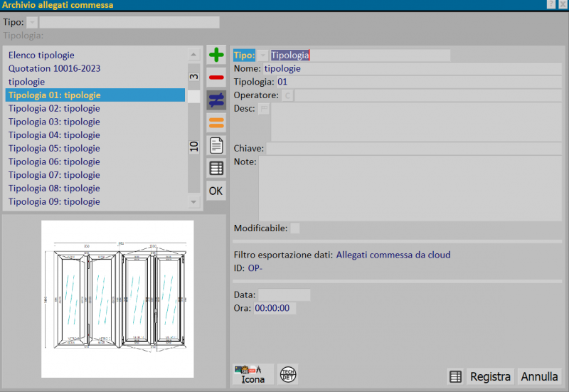Click the Annulla button
Image resolution: width=569 pixels, height=392 pixels.
click(539, 377)
